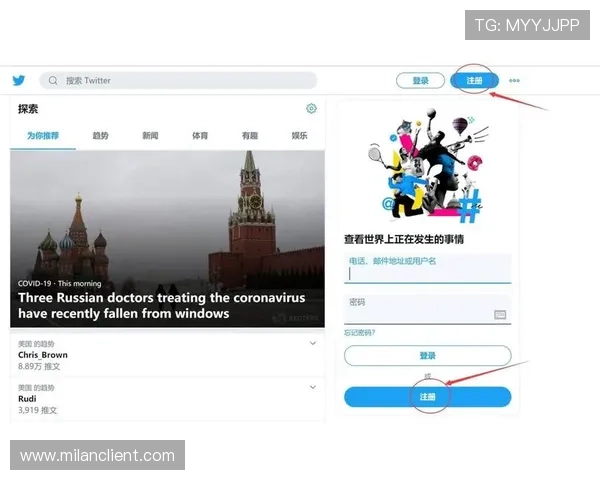Click the 探索 heading
The image size is (600, 480).
coord(28,109)
